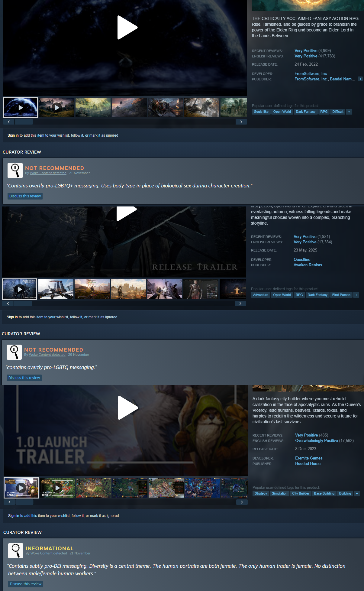Click Sign in link under Against the Storm media
This screenshot has width=364, height=591.
click(x=14, y=516)
